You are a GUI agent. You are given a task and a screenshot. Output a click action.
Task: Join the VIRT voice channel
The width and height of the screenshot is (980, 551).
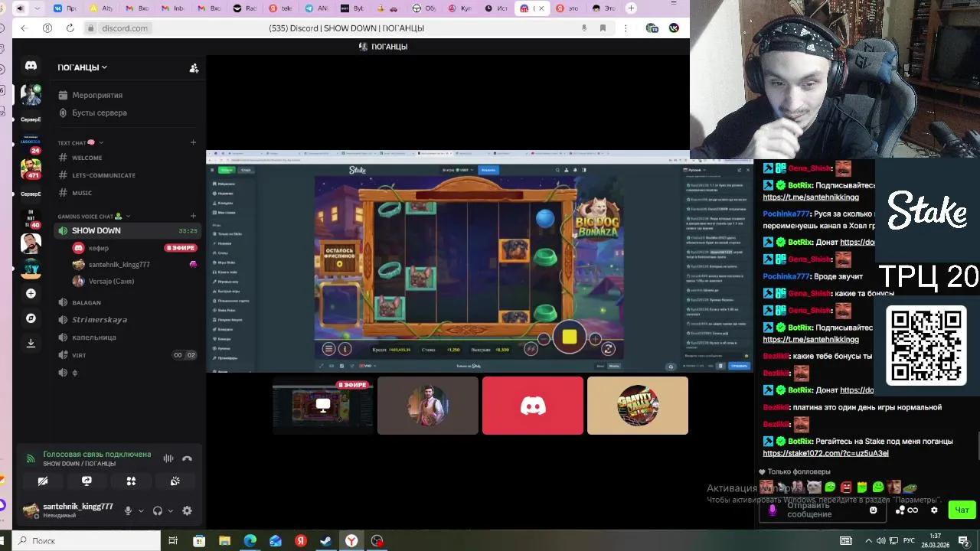click(x=79, y=355)
